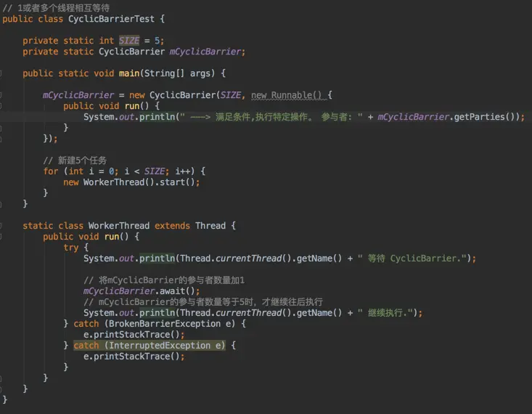Place cursor on mCyclicBarrier.await() call
The height and width of the screenshot is (414, 532).
[142, 291]
